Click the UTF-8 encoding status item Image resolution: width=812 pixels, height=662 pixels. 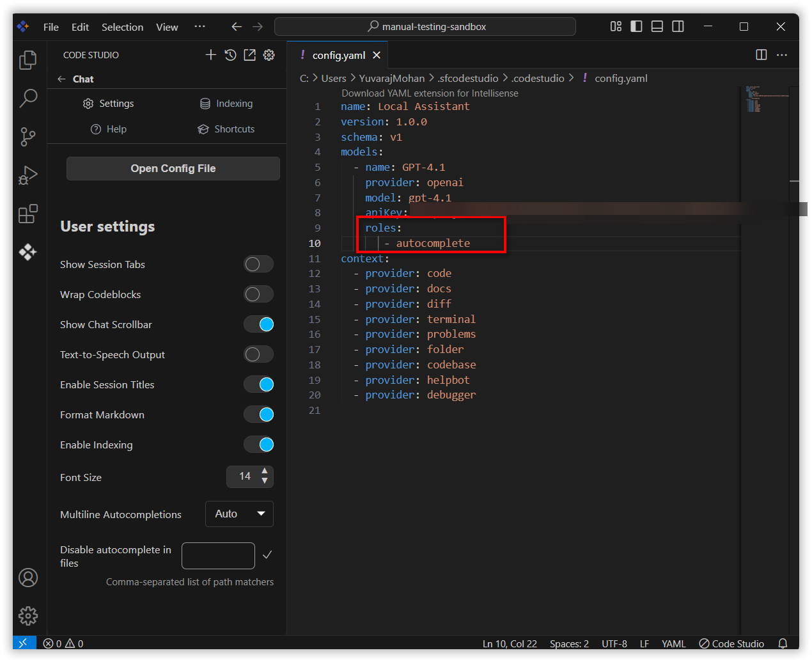pos(614,643)
